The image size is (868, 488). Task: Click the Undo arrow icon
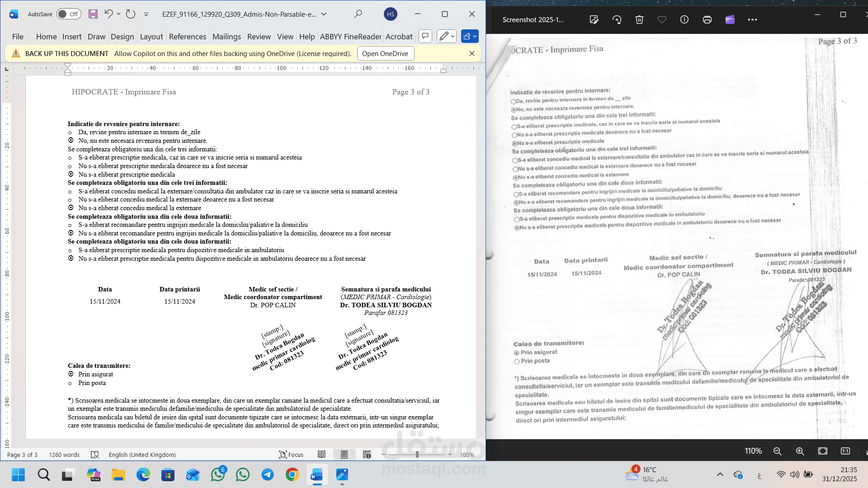(108, 14)
